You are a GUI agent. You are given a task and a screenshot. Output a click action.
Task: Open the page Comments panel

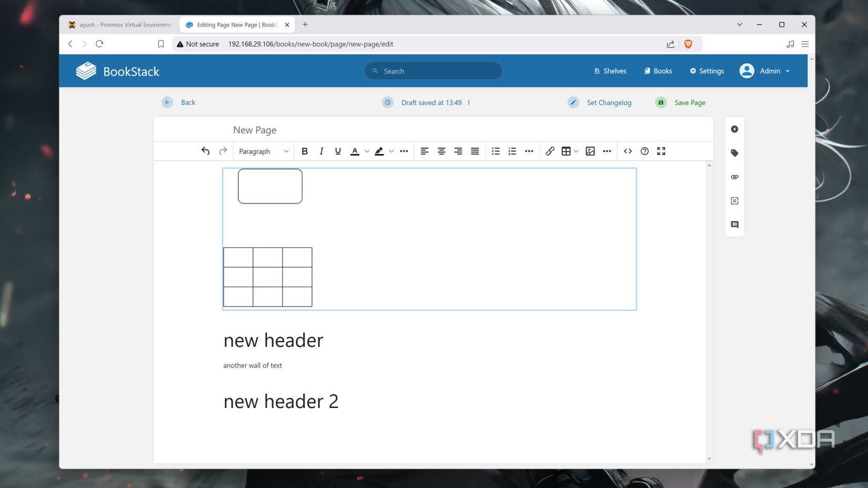pos(734,225)
